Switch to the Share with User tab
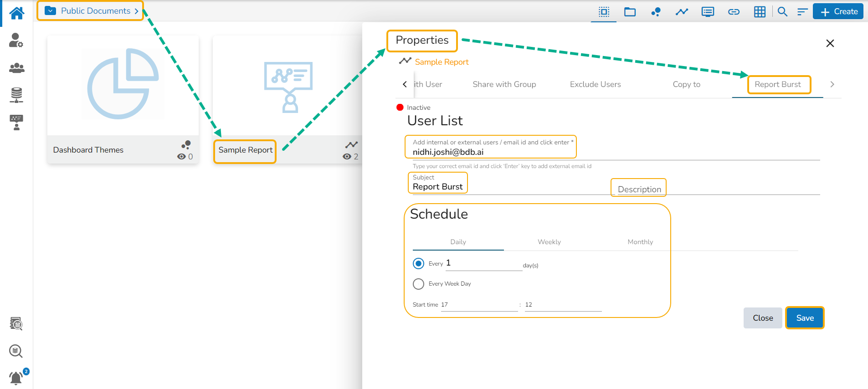 [428, 84]
